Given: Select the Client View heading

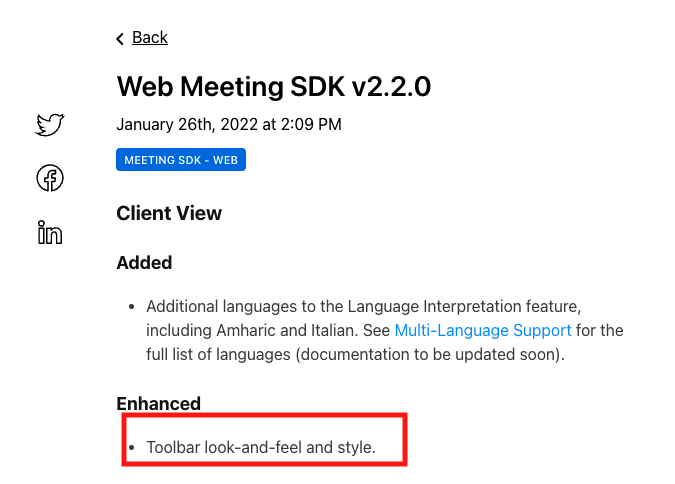Looking at the screenshot, I should point(169,213).
